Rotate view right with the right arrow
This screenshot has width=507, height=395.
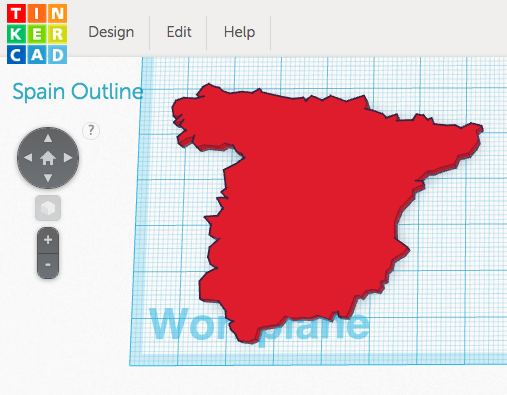point(68,158)
